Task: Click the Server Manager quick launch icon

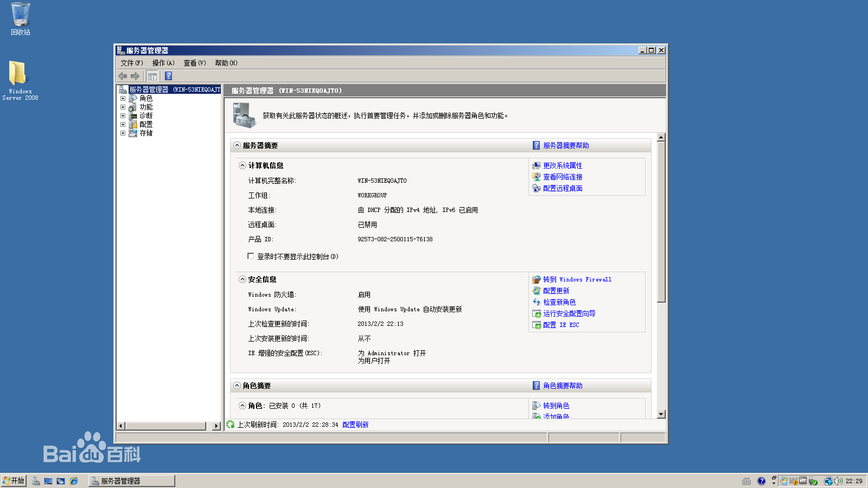Action: (x=36, y=481)
